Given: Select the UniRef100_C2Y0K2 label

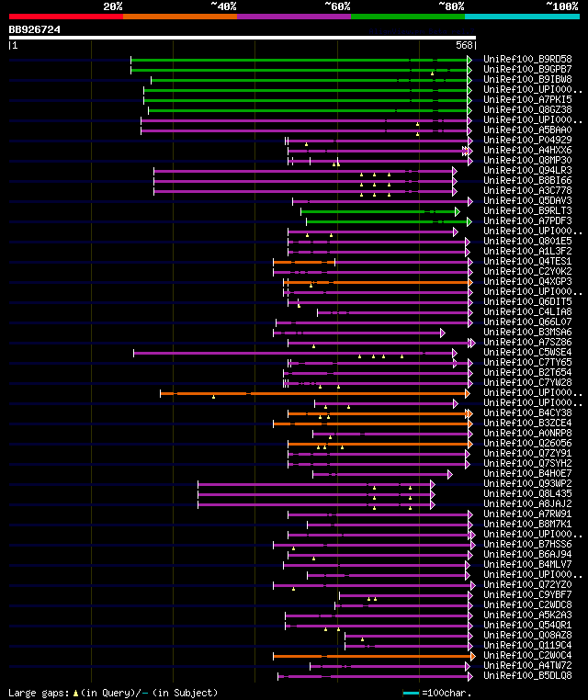Looking at the screenshot, I should coord(527,271).
